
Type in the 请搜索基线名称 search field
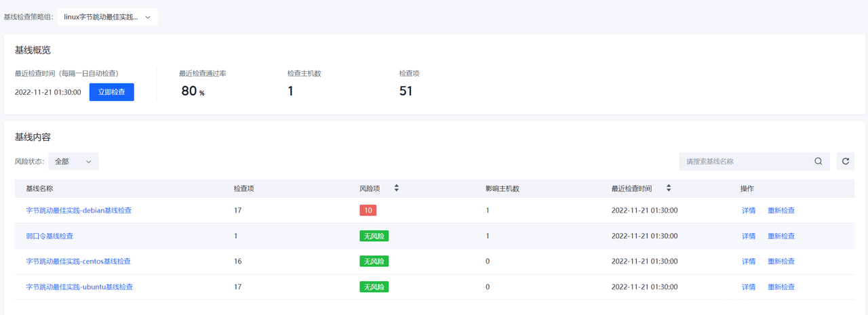pyautogui.click(x=746, y=161)
